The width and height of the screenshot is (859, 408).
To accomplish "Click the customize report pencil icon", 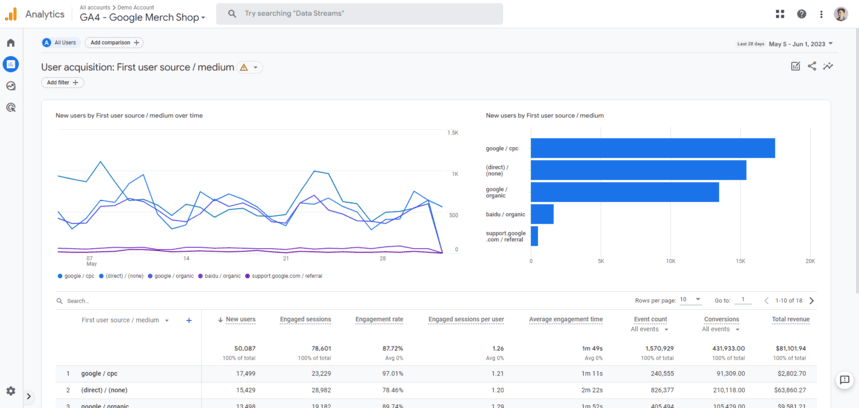I will pos(795,67).
